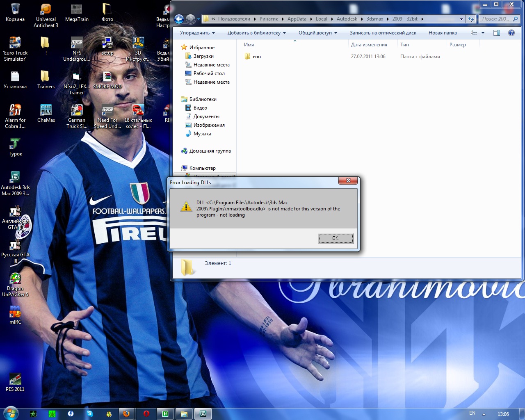Sort by Размер column header
This screenshot has width=525, height=420.
pyautogui.click(x=463, y=45)
